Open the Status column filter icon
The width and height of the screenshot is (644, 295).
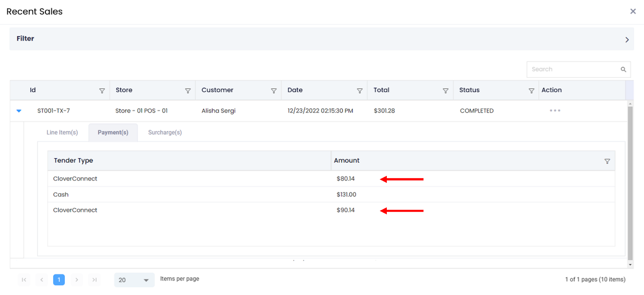tap(531, 91)
